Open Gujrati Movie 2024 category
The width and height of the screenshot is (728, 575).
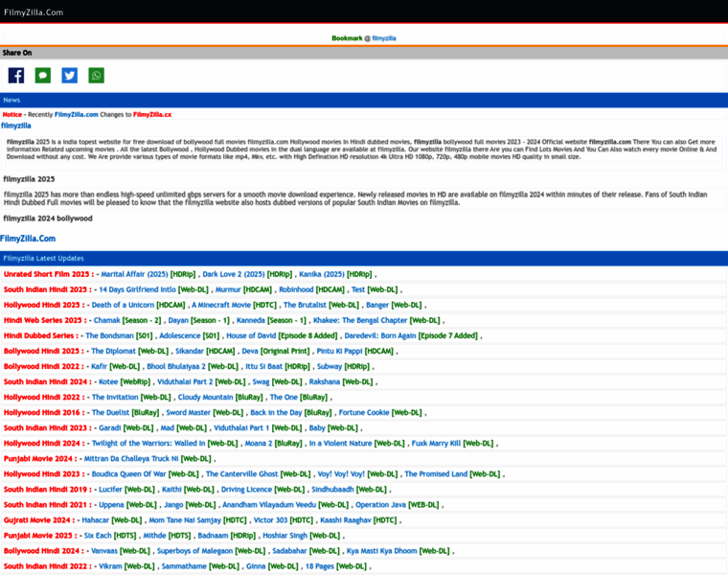click(39, 519)
